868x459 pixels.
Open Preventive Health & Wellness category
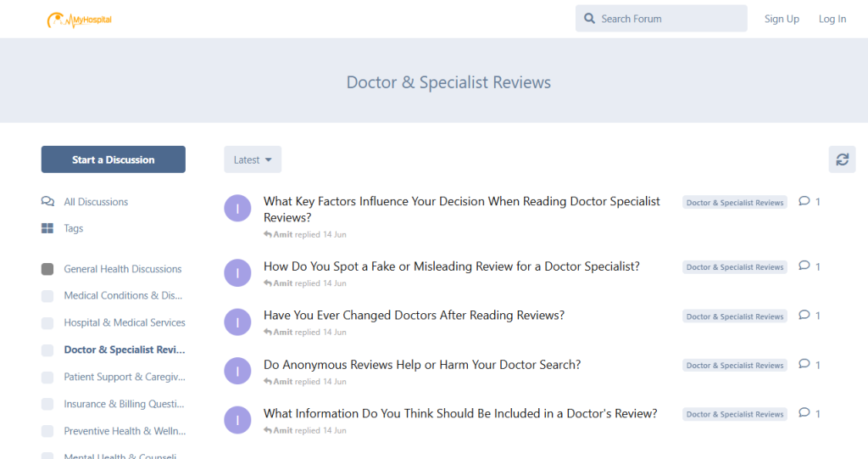pyautogui.click(x=124, y=431)
